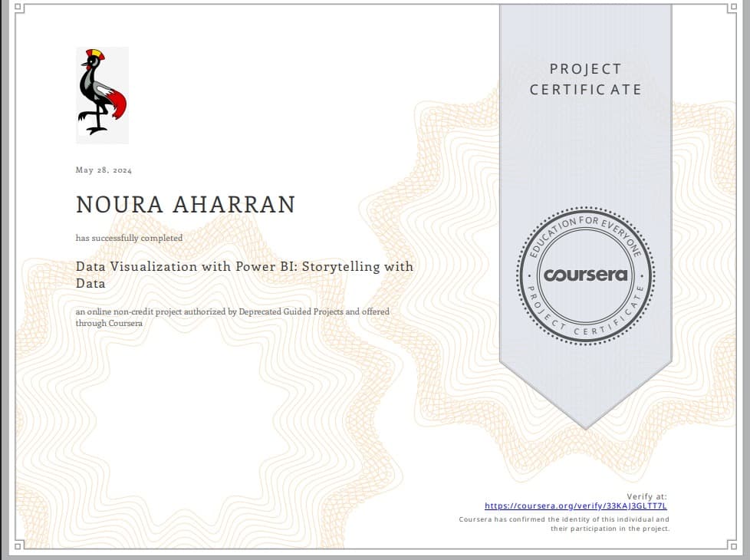Select the 'PROJECT CERTIFICATE' header text
The image size is (750, 560).
(x=585, y=79)
